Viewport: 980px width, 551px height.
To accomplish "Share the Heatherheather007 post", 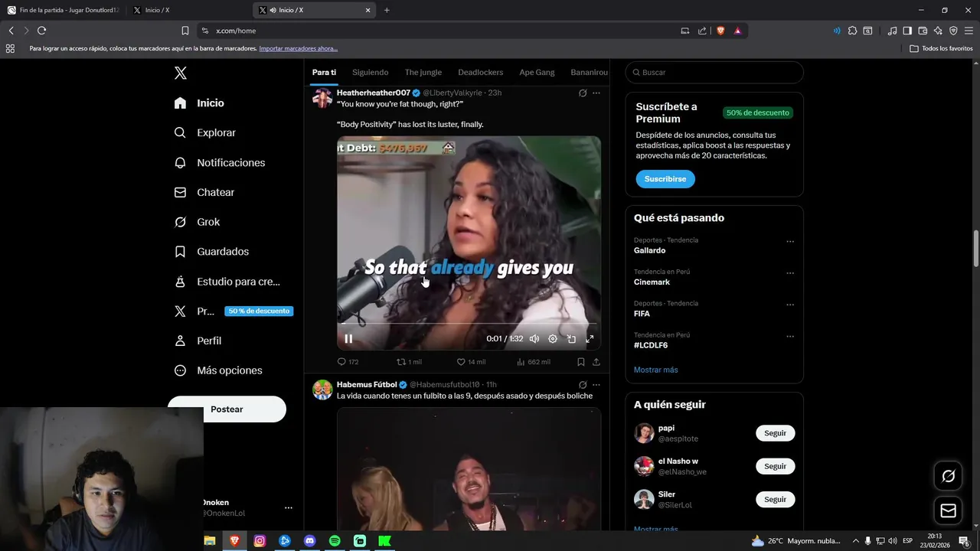I will [596, 362].
